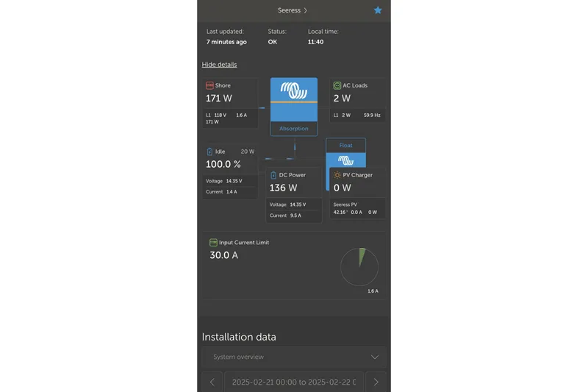
Task: Select the Shore 171 W value
Action: [x=219, y=99]
